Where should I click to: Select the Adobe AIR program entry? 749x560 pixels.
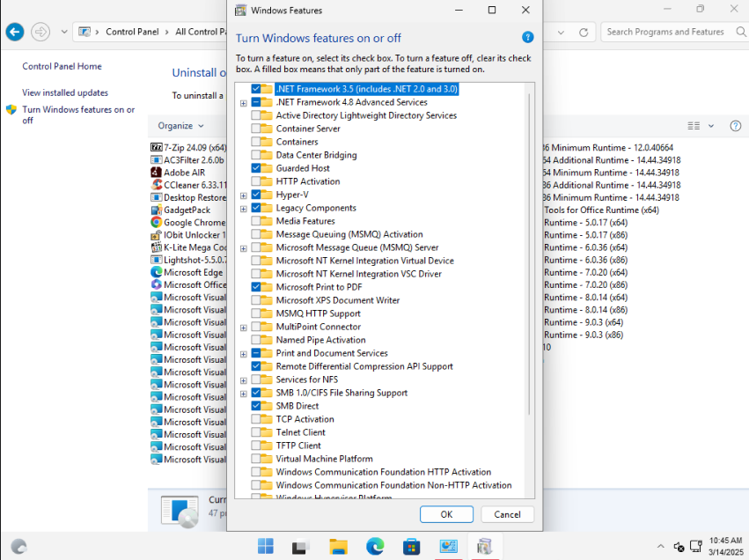point(178,173)
